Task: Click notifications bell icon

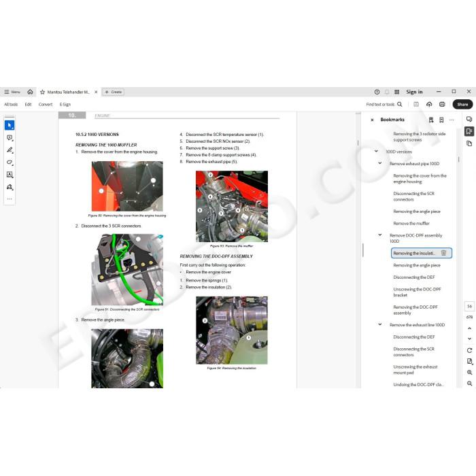Action: 387,92
